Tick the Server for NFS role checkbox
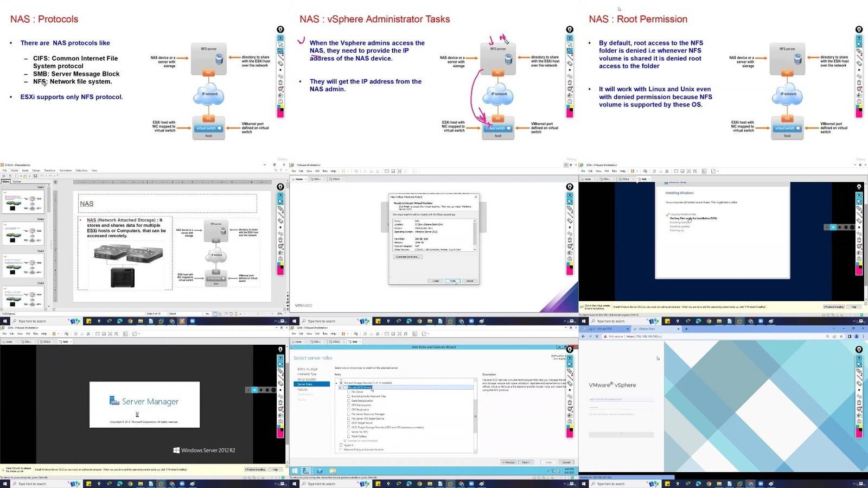The image size is (868, 488). point(348,432)
